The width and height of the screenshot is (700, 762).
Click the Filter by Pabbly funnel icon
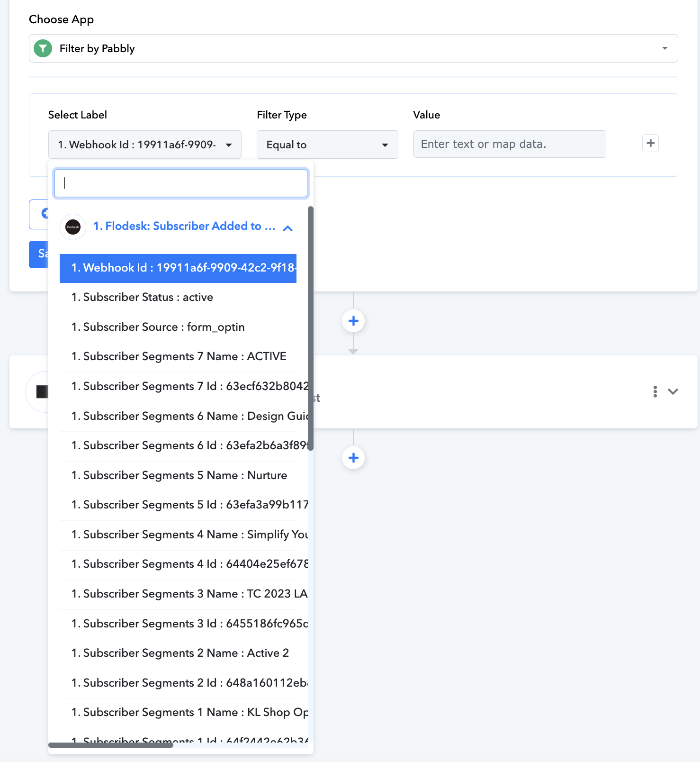coord(43,48)
